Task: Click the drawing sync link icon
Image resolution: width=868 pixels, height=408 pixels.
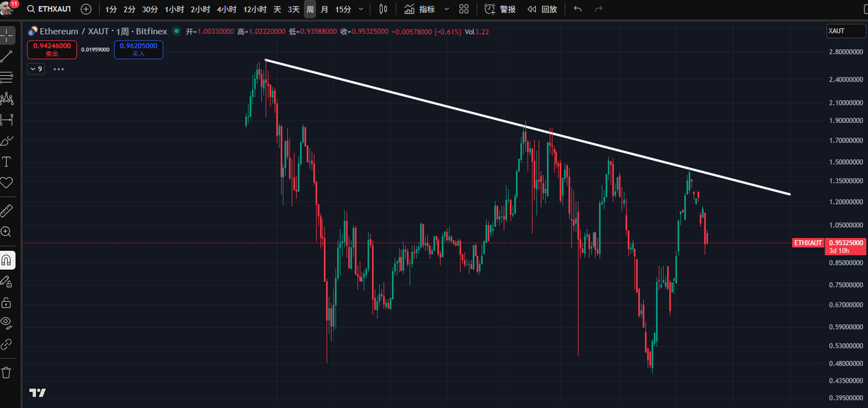Action: coord(7,344)
